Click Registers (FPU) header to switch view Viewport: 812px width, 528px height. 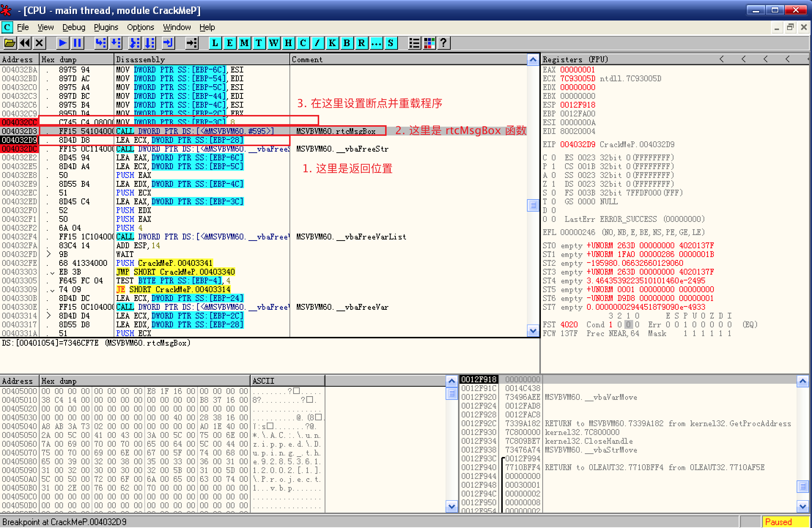click(x=575, y=59)
